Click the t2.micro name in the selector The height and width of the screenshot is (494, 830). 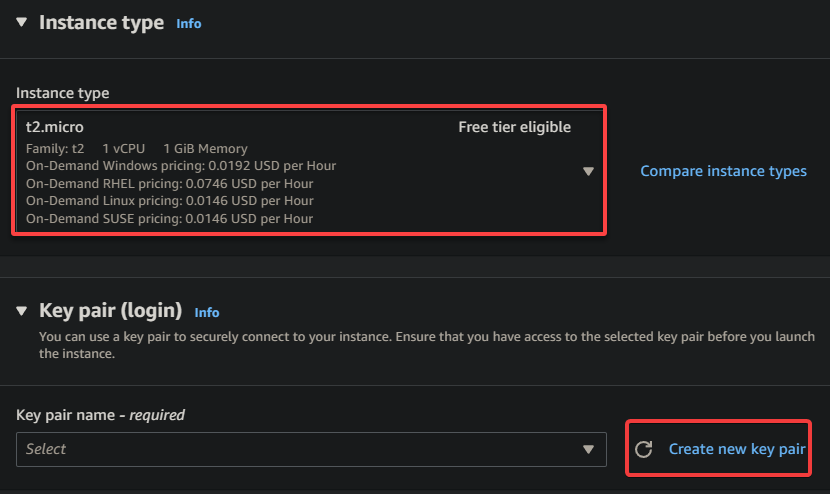point(55,127)
